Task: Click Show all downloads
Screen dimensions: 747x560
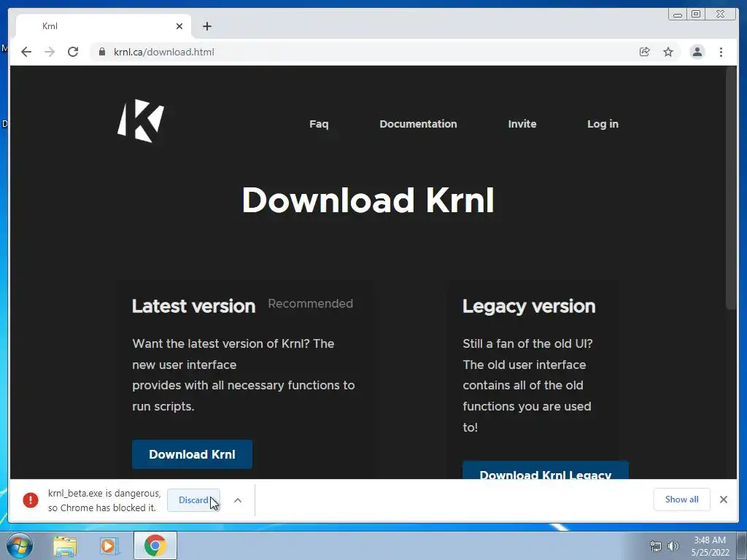Action: [682, 499]
